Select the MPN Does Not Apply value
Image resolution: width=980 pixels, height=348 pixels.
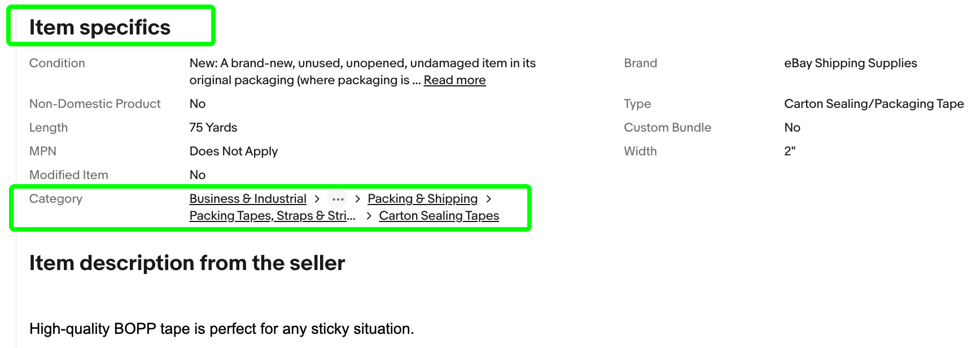click(233, 151)
